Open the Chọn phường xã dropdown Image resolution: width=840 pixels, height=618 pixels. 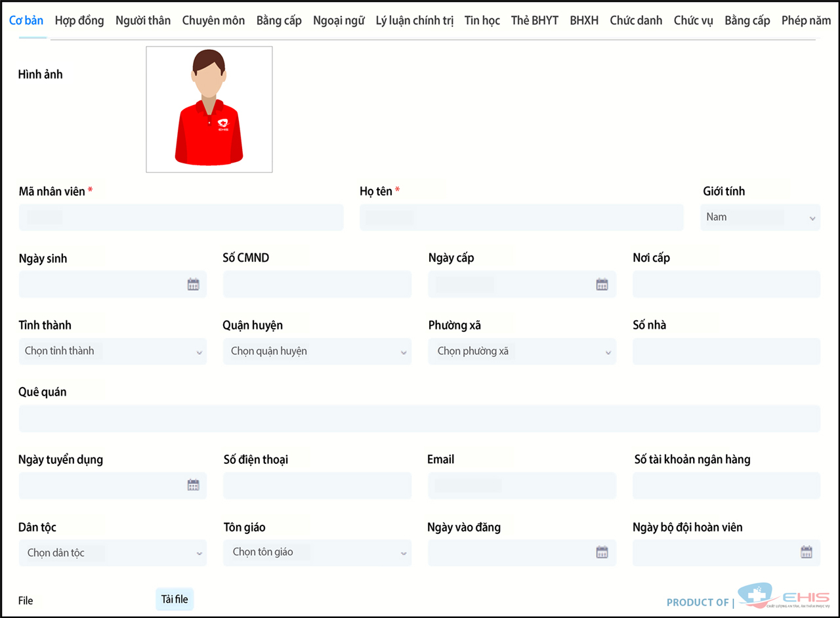coord(522,352)
